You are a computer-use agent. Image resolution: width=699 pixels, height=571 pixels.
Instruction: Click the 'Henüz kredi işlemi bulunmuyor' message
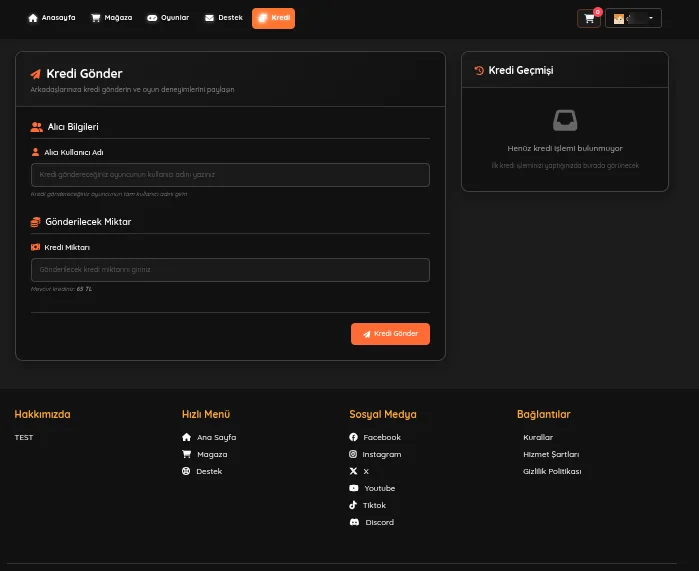tap(565, 148)
